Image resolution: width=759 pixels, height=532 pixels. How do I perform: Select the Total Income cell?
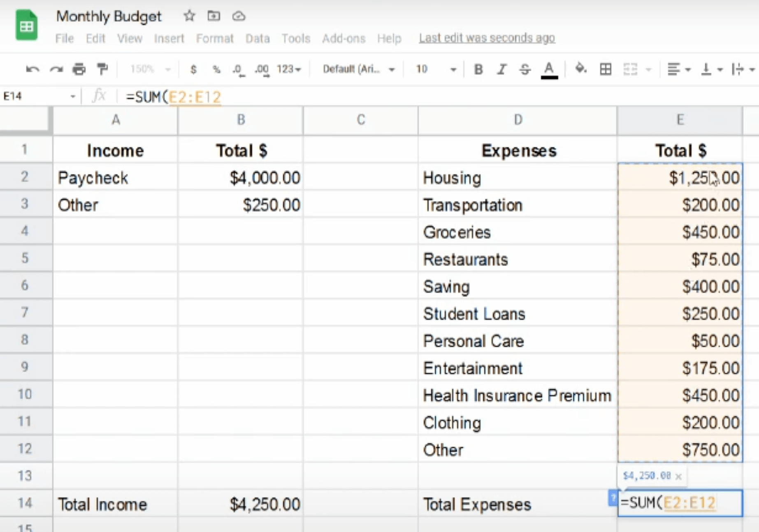(116, 504)
